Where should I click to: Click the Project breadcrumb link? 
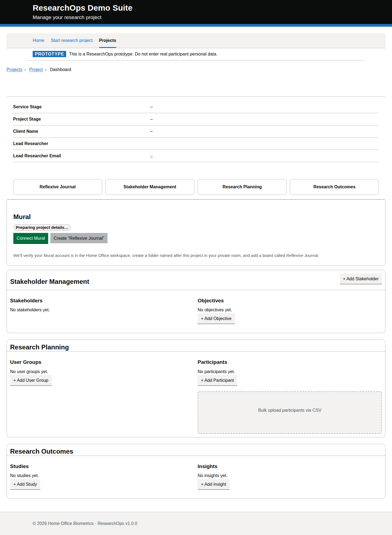36,69
